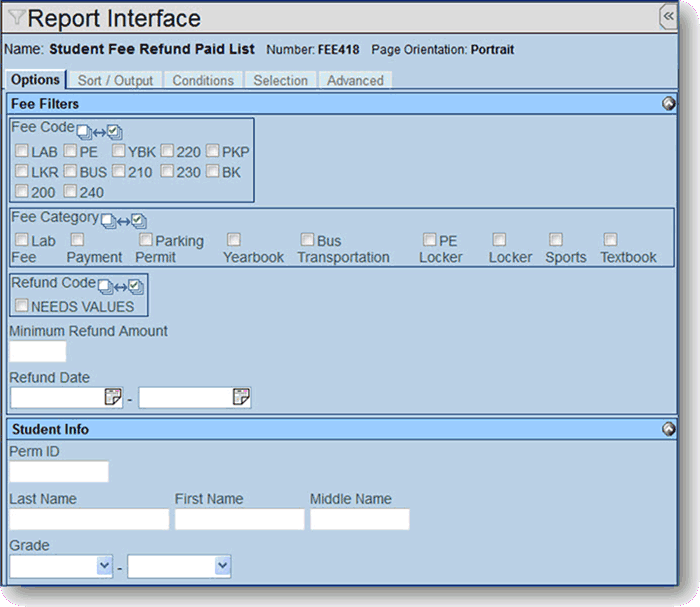Click the First Name field
The height and width of the screenshot is (607, 700).
240,519
